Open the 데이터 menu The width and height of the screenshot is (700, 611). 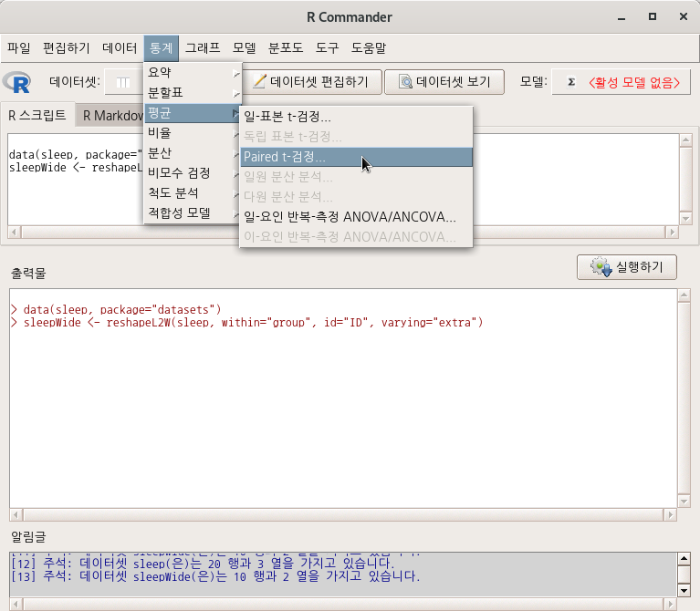(120, 47)
